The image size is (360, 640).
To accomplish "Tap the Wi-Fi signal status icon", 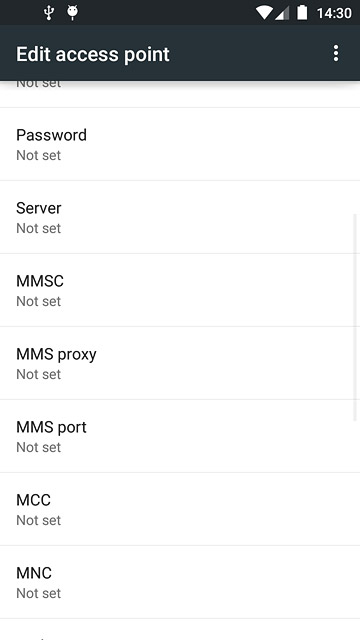I will pos(264,13).
